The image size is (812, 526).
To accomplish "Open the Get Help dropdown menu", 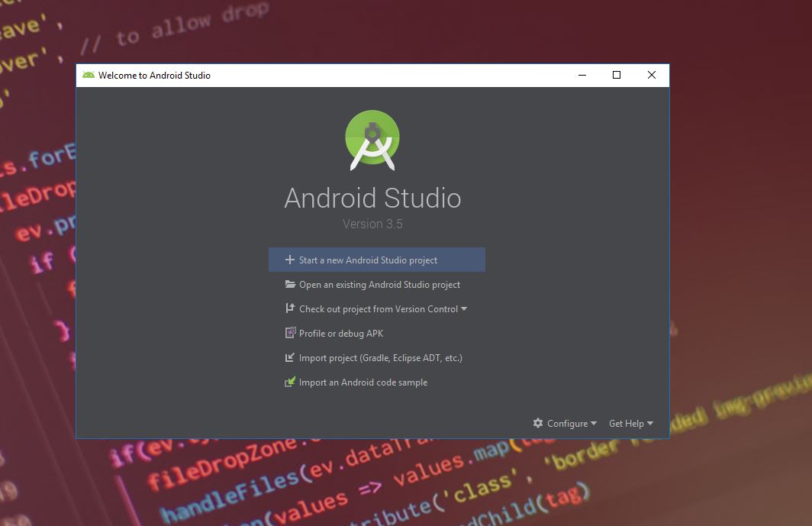I will (x=630, y=424).
